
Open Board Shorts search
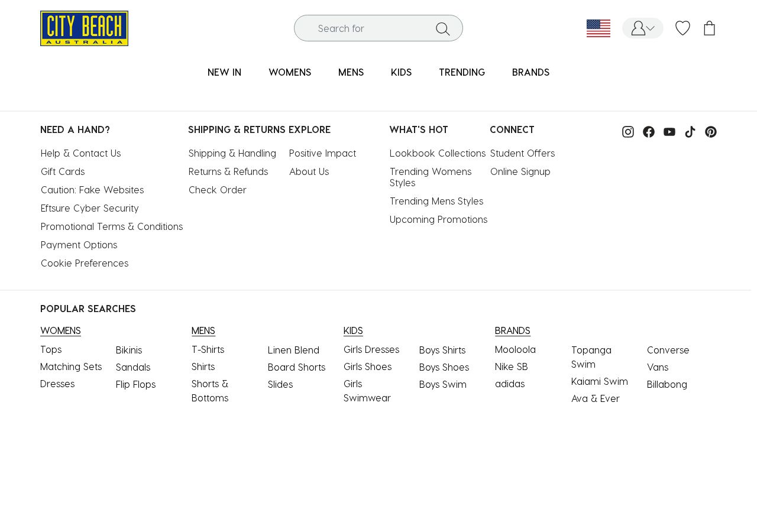point(297,367)
